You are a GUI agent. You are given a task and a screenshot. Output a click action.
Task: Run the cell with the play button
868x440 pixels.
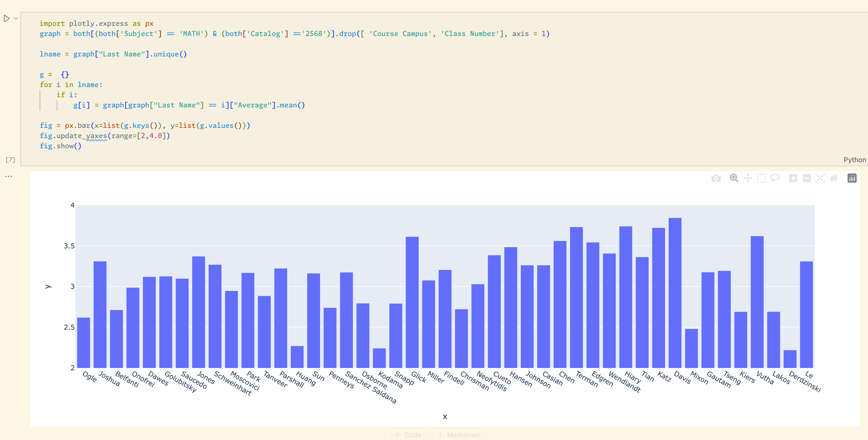7,18
